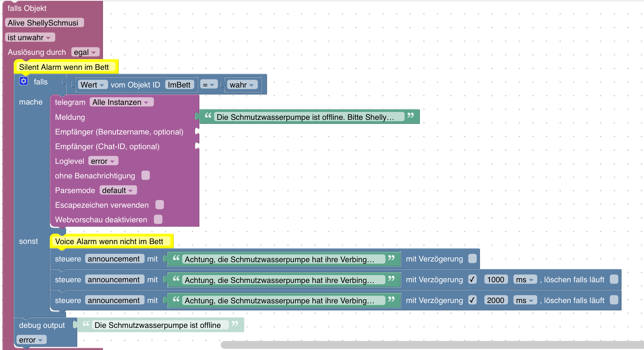Edit the 'Voice Alarm wenn nicht im Bett' comment
The image size is (644, 350).
(x=111, y=241)
